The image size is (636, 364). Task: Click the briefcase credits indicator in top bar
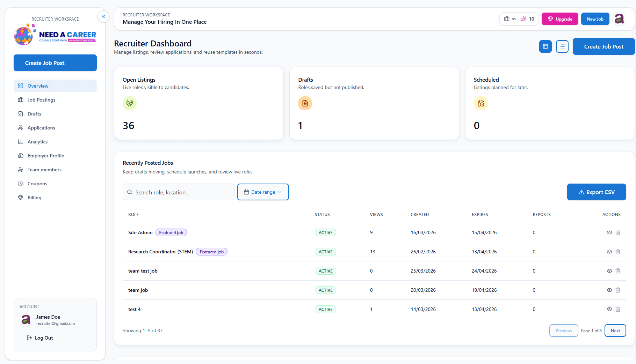pos(508,19)
